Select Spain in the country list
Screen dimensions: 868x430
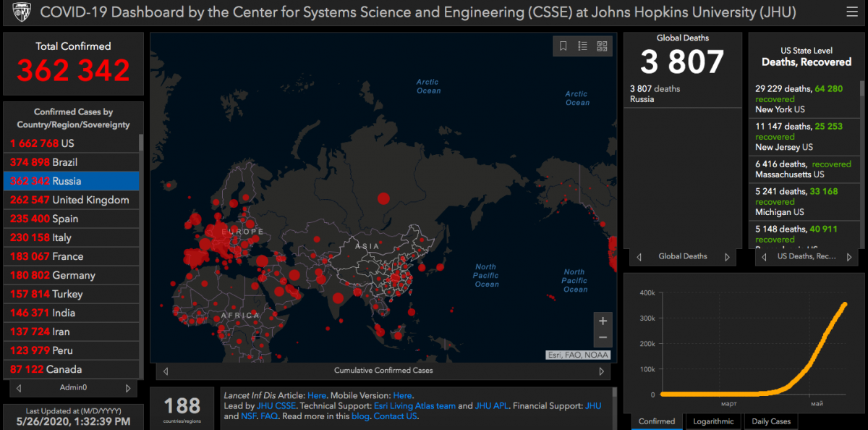point(71,219)
